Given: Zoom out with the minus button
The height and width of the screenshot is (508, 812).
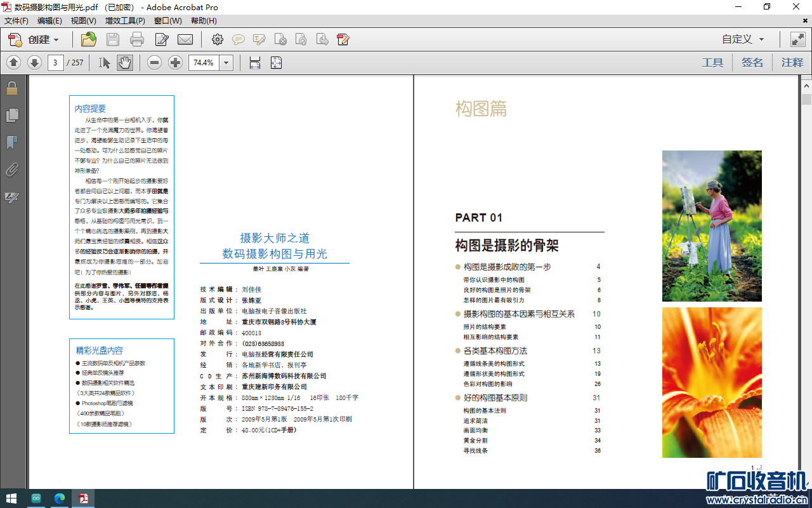Looking at the screenshot, I should pyautogui.click(x=155, y=62).
